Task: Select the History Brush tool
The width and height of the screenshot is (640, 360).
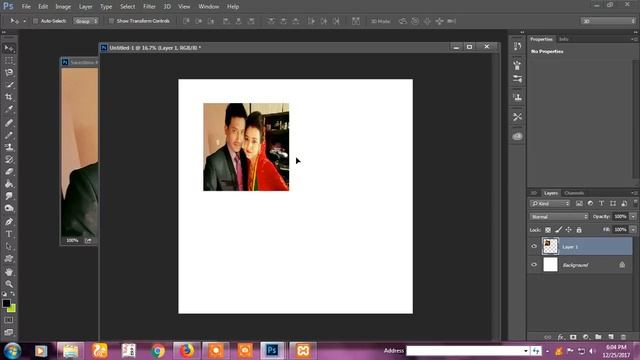Action: [9, 159]
